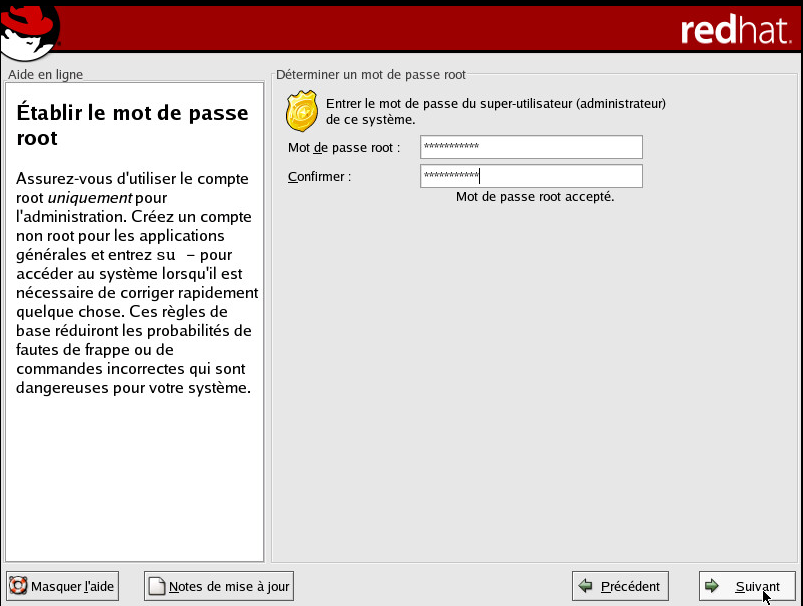
Task: Open Notes de mise à jour
Action: pos(219,586)
